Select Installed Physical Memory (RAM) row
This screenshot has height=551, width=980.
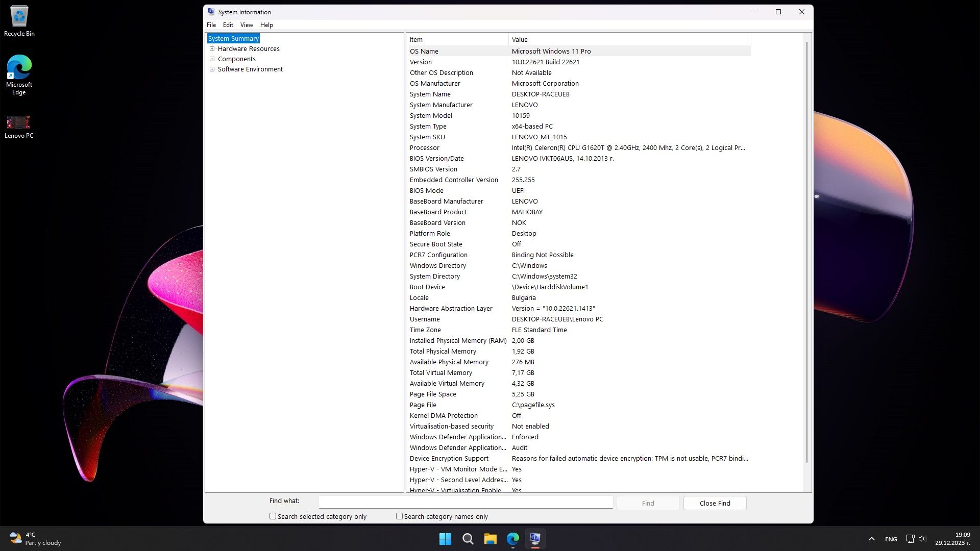579,341
